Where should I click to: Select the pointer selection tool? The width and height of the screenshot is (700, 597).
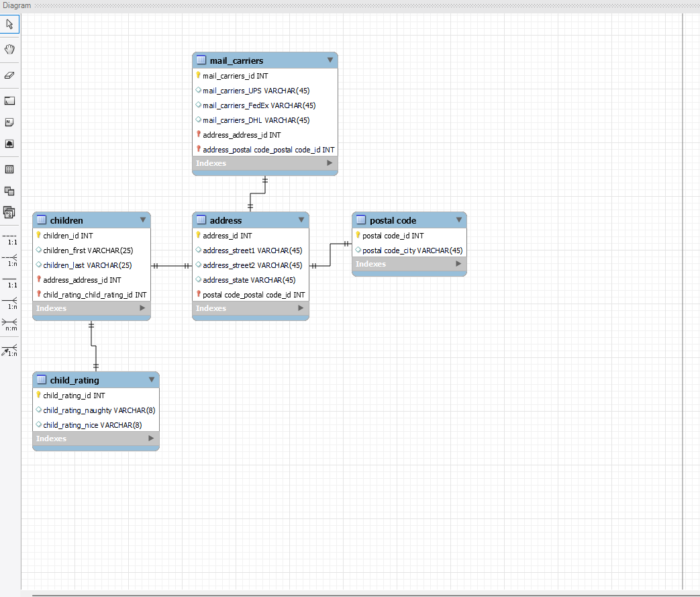point(9,24)
